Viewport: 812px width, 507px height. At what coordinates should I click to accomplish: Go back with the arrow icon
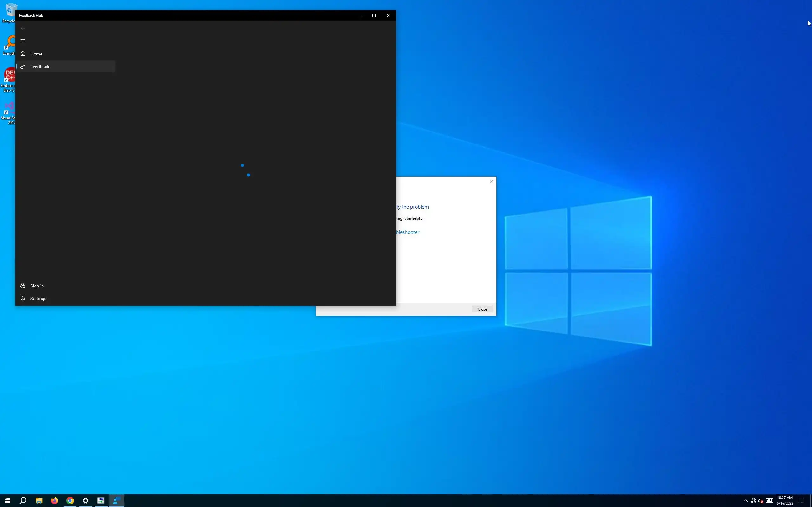point(23,28)
